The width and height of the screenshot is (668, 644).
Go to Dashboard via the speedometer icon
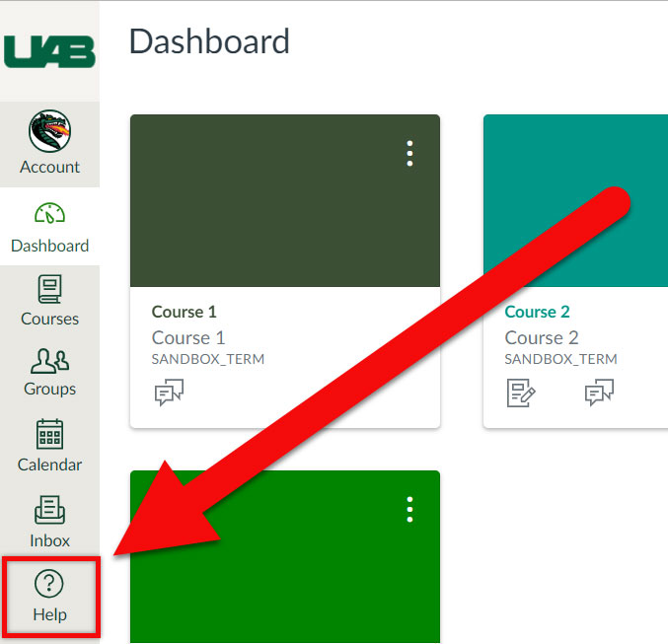(49, 213)
